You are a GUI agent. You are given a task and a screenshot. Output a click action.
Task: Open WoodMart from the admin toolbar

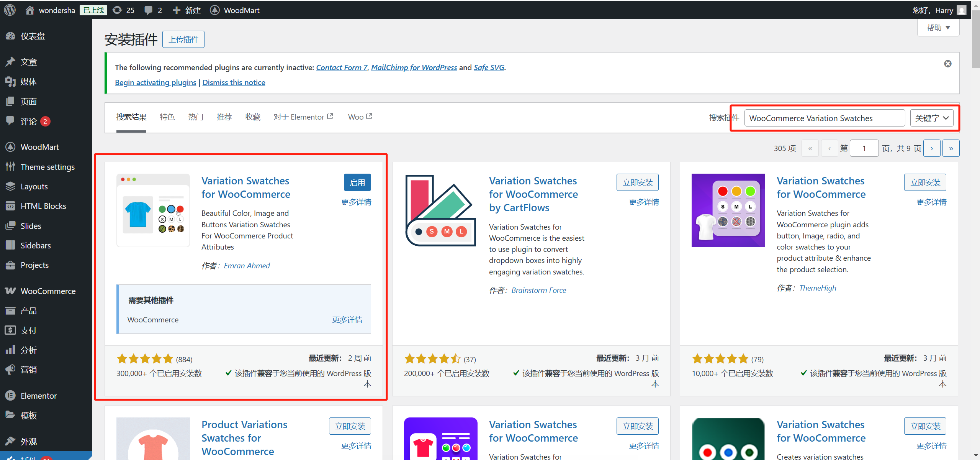(x=215, y=10)
